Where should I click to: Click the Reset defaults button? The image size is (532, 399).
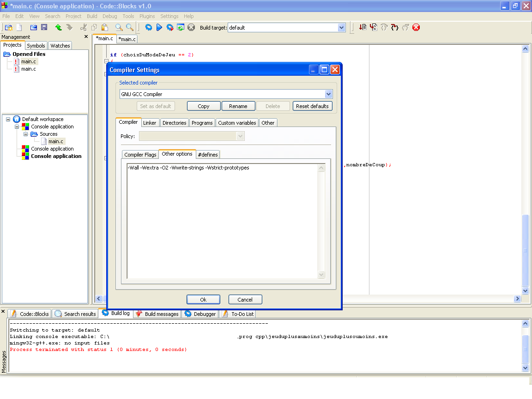[x=312, y=106]
